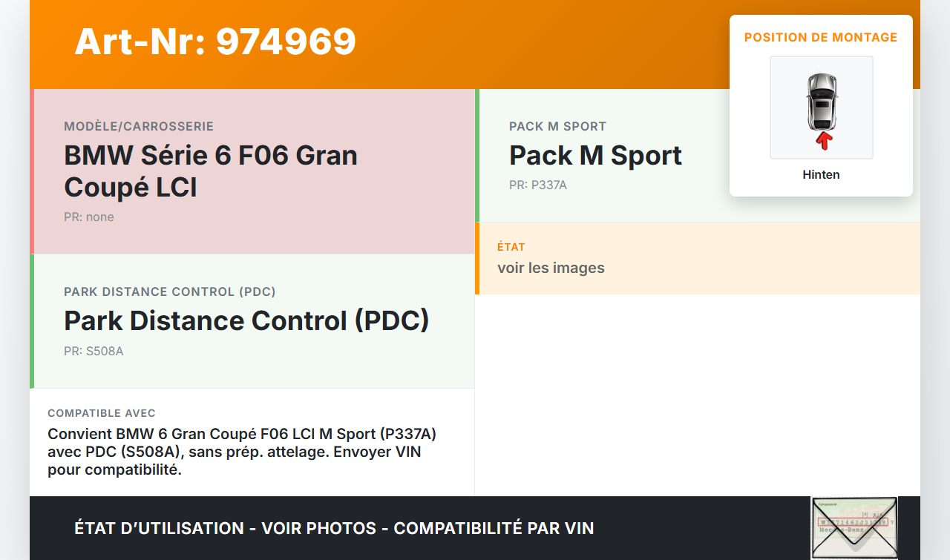Select the Pack M Sport large heading
The height and width of the screenshot is (560, 950).
point(595,156)
